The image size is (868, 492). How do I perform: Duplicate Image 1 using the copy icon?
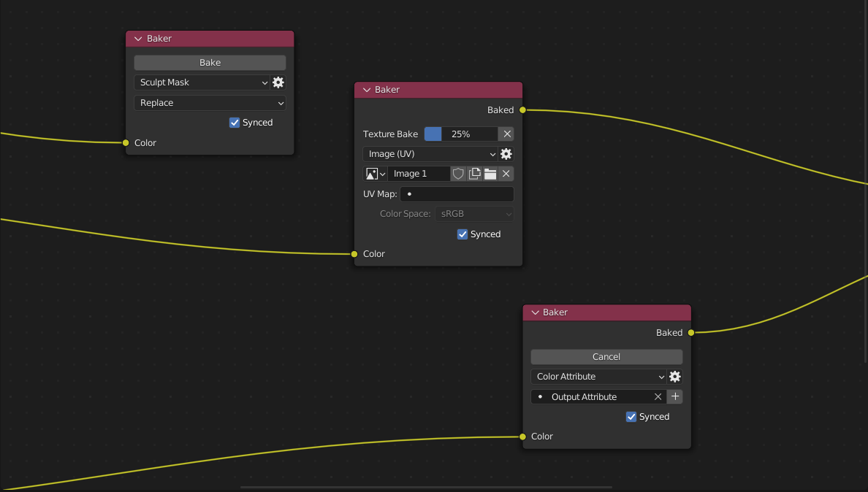[x=474, y=174]
